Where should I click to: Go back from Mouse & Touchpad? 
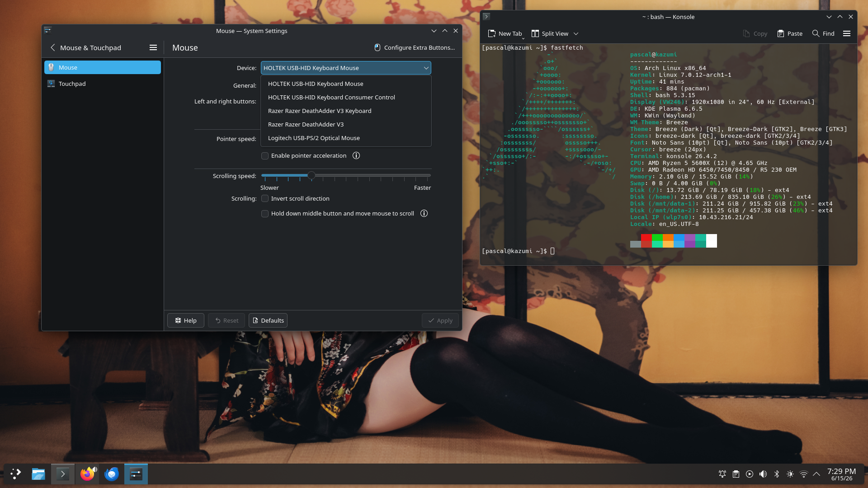pyautogui.click(x=53, y=47)
